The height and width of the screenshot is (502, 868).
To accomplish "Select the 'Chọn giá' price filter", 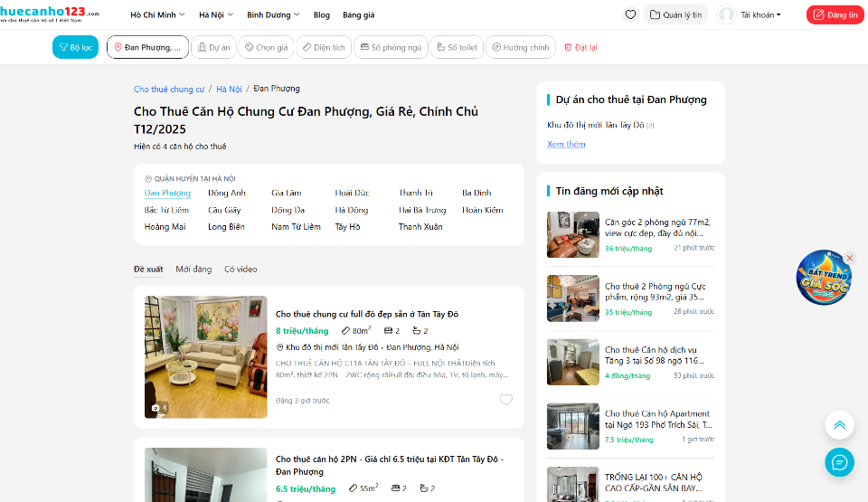I will 266,47.
